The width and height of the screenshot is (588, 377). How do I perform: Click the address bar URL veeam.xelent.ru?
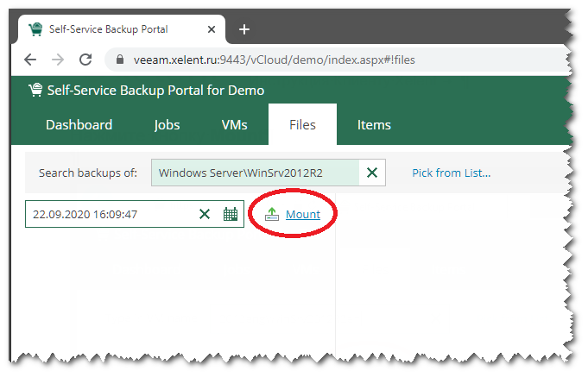pos(275,60)
